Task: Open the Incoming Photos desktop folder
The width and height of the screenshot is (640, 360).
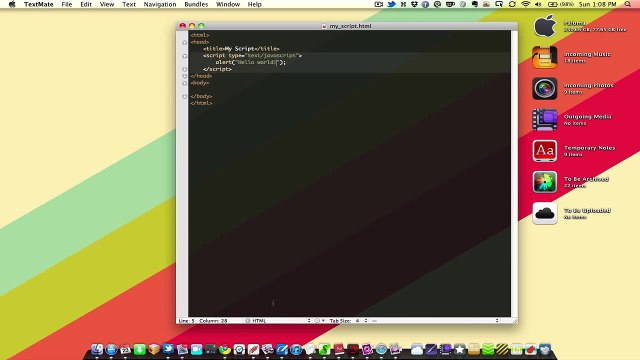Action: tap(544, 89)
